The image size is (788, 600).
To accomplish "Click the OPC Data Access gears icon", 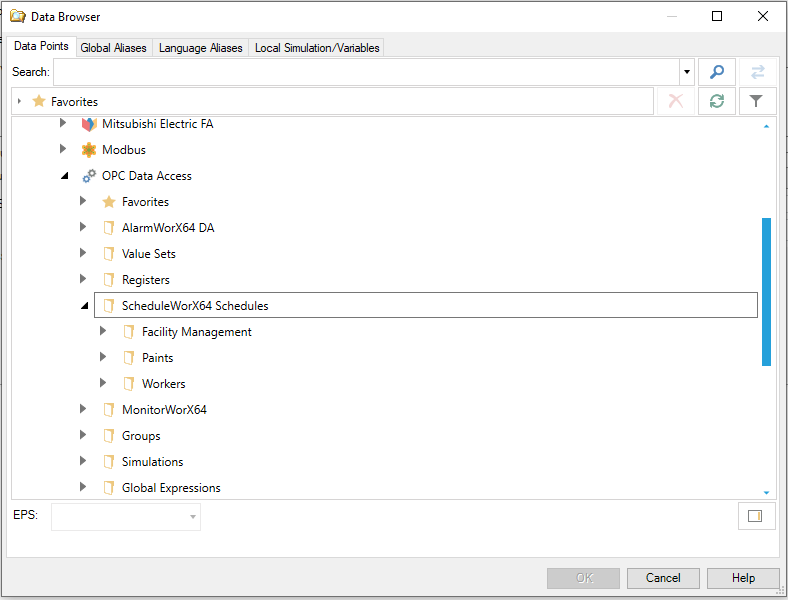I will 89,176.
